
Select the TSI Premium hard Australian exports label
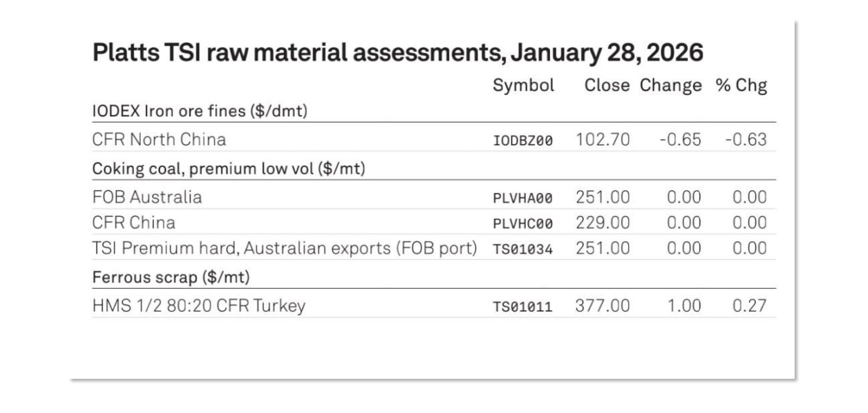pyautogui.click(x=284, y=248)
